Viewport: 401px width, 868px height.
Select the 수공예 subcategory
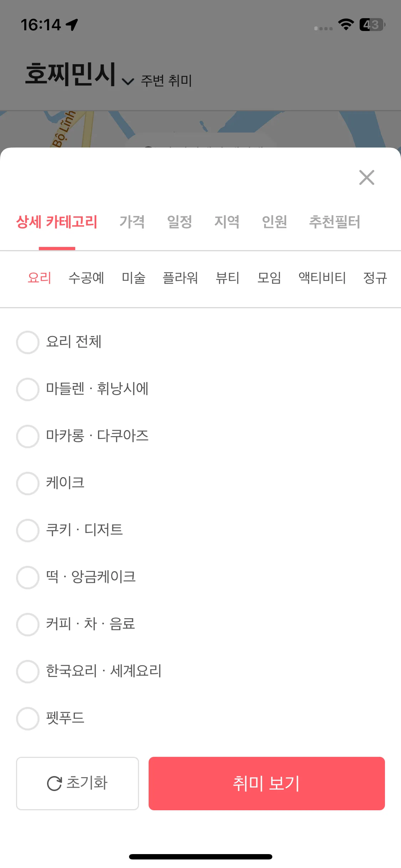(x=86, y=278)
